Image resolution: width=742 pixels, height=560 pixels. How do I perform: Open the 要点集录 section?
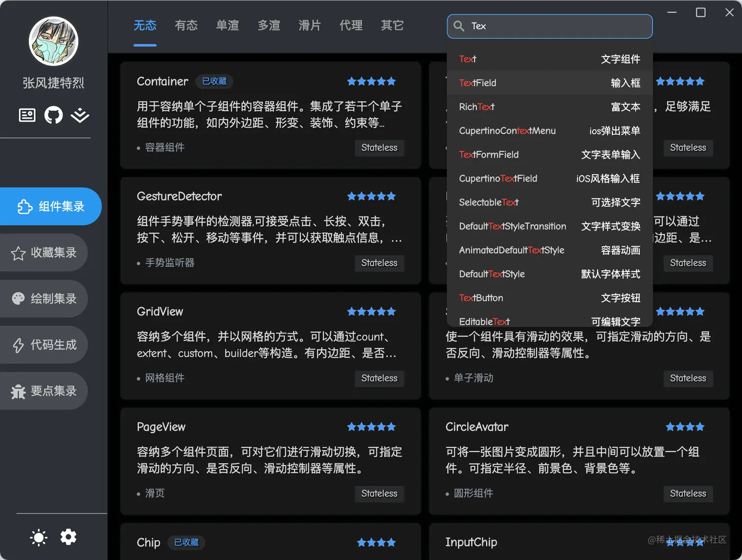(x=43, y=391)
